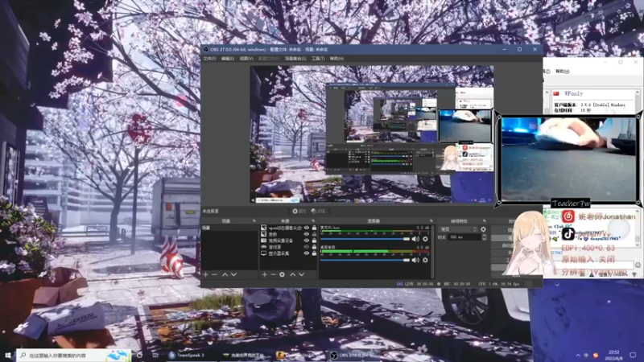Show hidden system tray icons
Viewport: 644px width, 362px height.
point(578,355)
